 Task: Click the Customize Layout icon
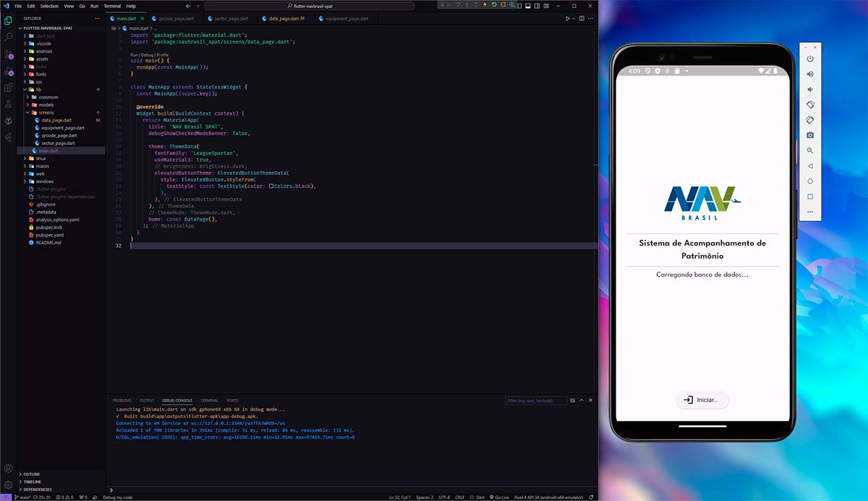click(x=547, y=5)
